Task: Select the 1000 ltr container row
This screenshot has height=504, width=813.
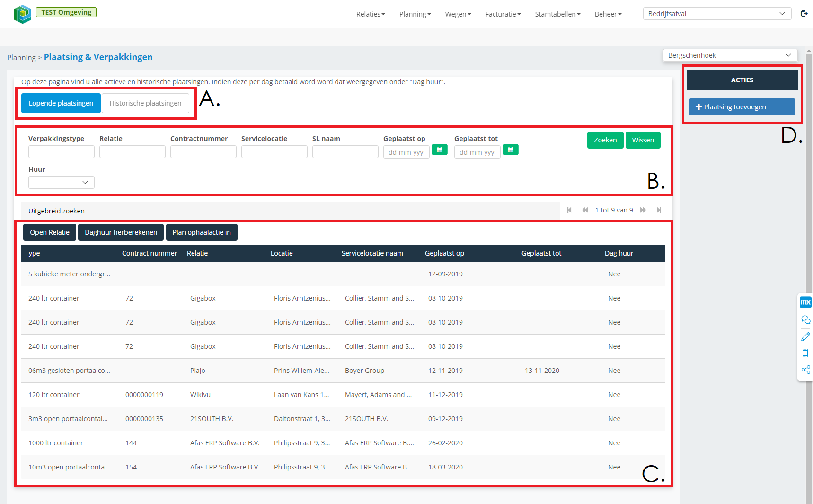Action: point(343,443)
